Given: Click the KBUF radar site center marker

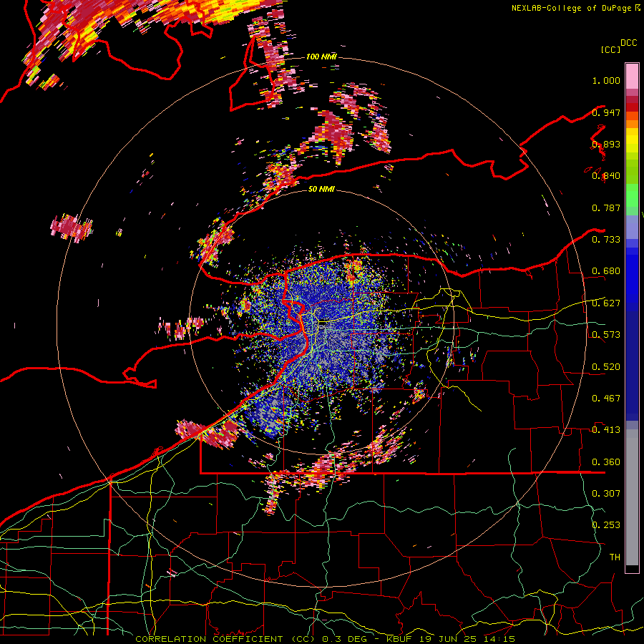Looking at the screenshot, I should pos(323,323).
